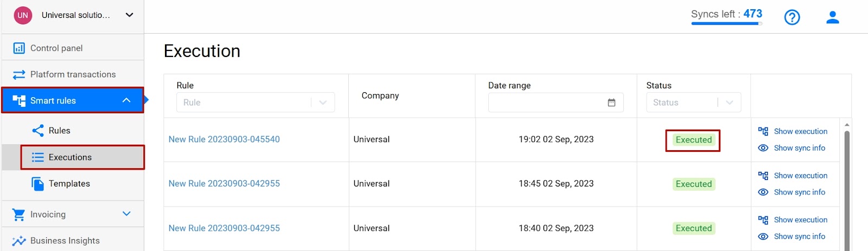Open the Rules submenu item

(x=59, y=131)
